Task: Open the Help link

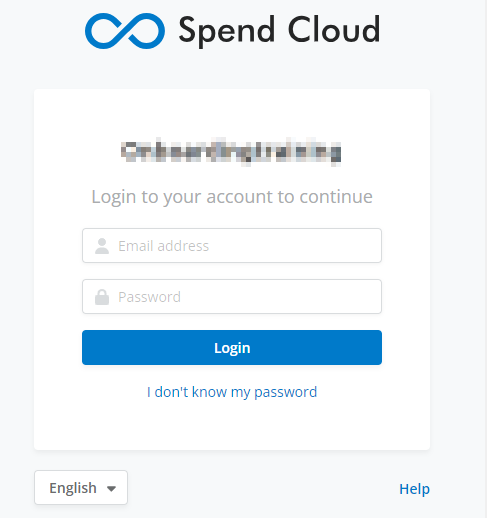Action: [414, 489]
